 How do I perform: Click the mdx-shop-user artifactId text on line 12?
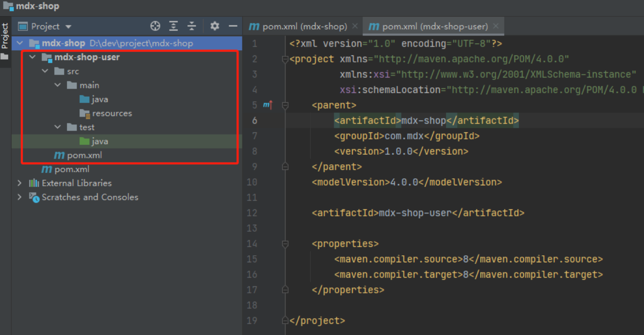click(x=415, y=213)
